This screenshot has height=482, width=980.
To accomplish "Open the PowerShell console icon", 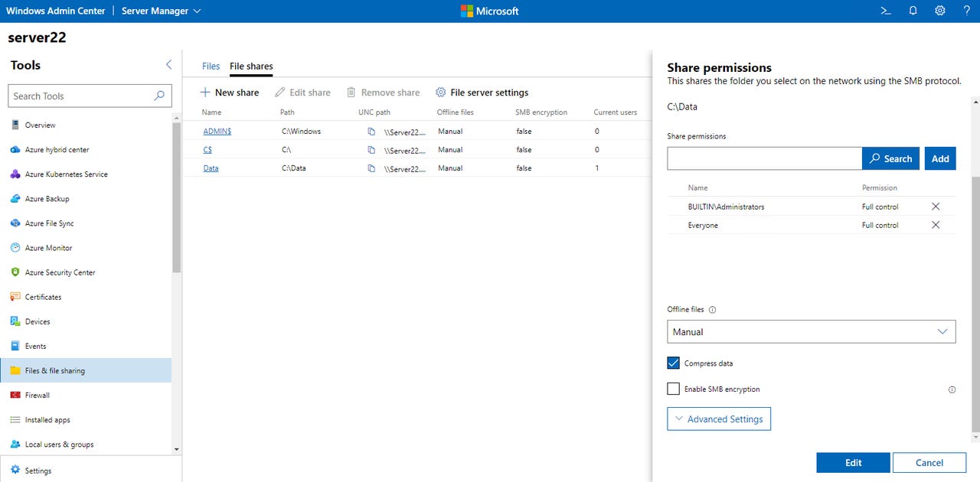I will [886, 11].
